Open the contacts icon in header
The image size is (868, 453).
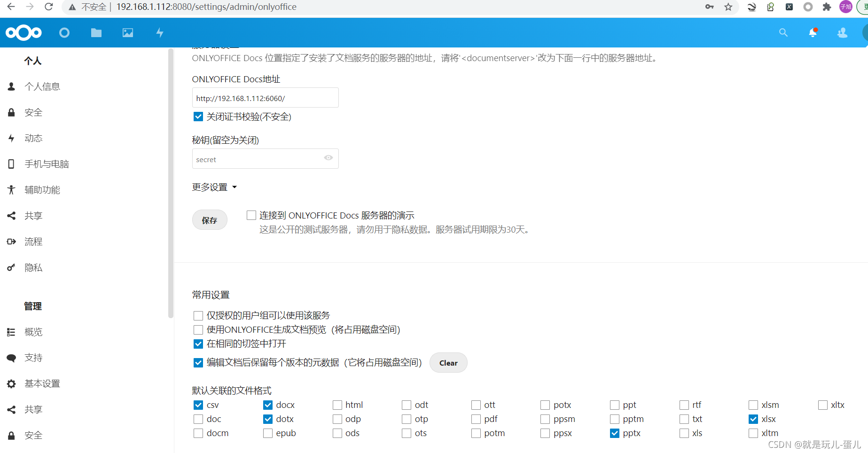point(843,32)
